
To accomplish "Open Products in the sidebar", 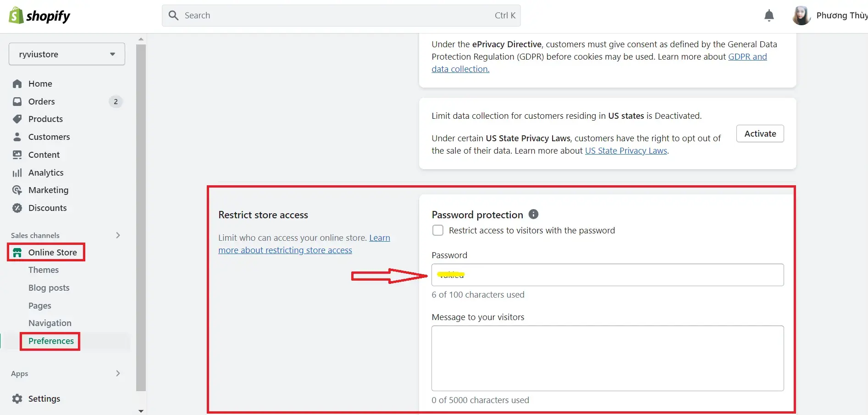I will 45,119.
